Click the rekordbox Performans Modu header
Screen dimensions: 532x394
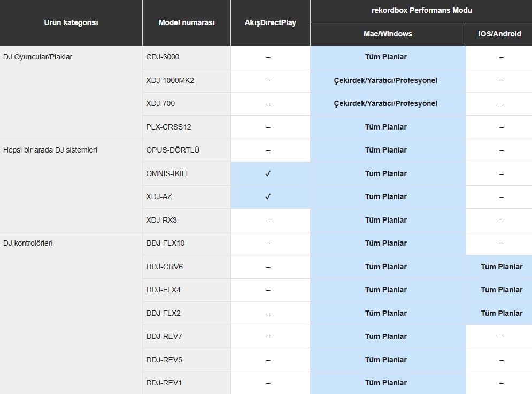[422, 10]
